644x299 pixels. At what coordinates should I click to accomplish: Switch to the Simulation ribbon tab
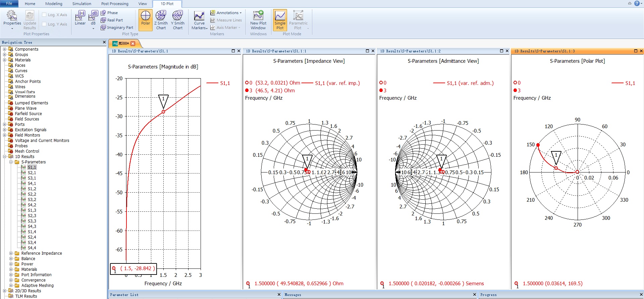coord(82,4)
